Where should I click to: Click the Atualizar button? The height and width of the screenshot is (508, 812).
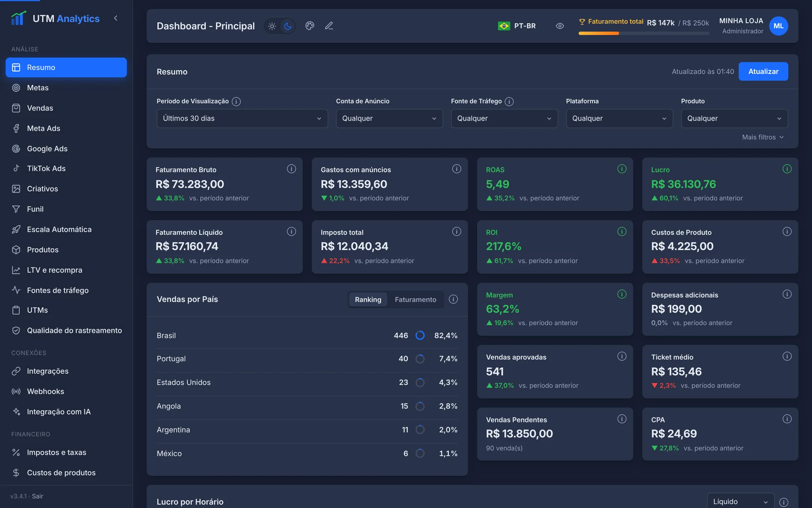tap(763, 72)
